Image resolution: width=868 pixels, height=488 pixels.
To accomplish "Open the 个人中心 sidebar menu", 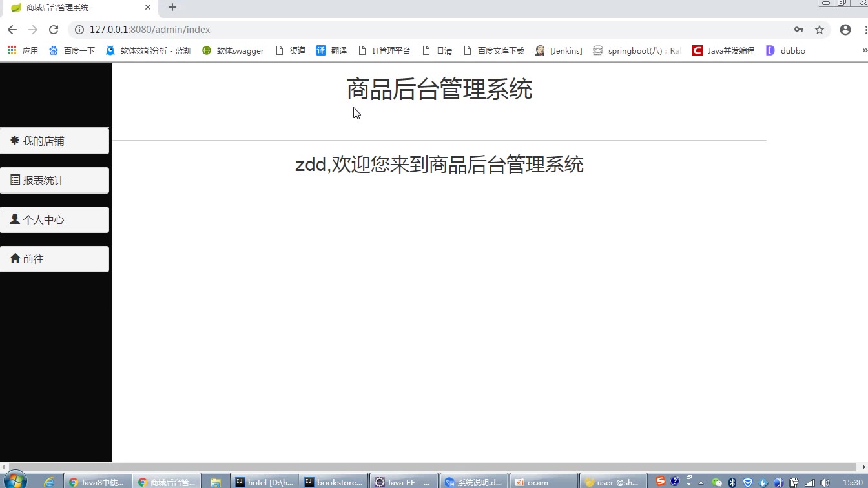I will coord(54,219).
